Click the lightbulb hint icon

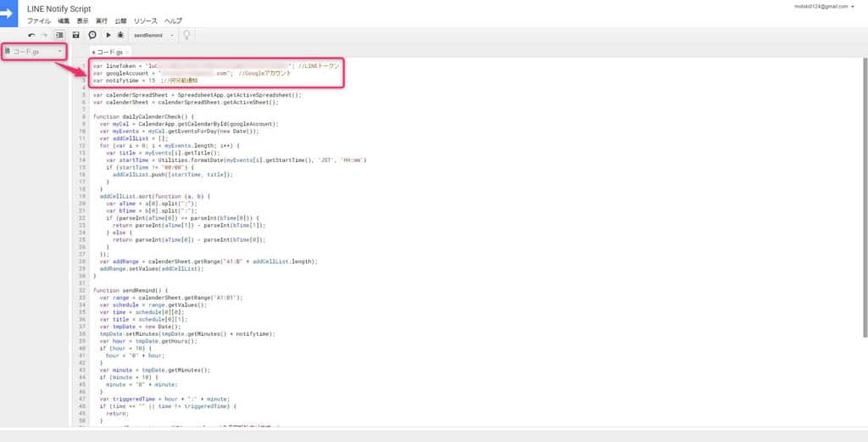[x=186, y=36]
